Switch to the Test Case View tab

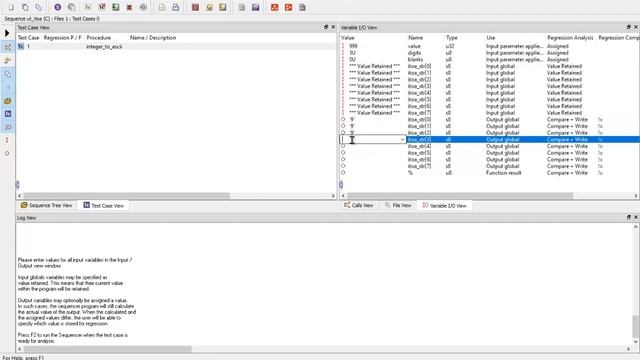coord(103,205)
